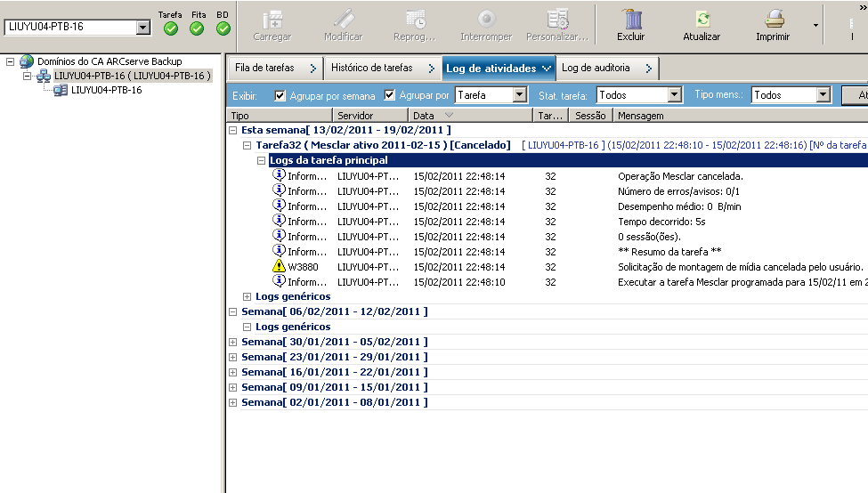Click the Tarefa green status check icon

point(171,28)
